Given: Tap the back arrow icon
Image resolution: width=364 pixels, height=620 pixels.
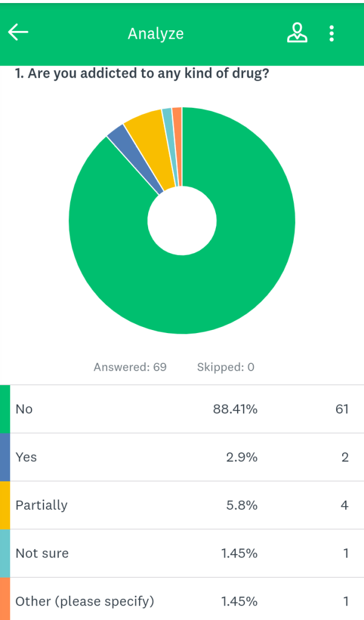Looking at the screenshot, I should pos(18,33).
